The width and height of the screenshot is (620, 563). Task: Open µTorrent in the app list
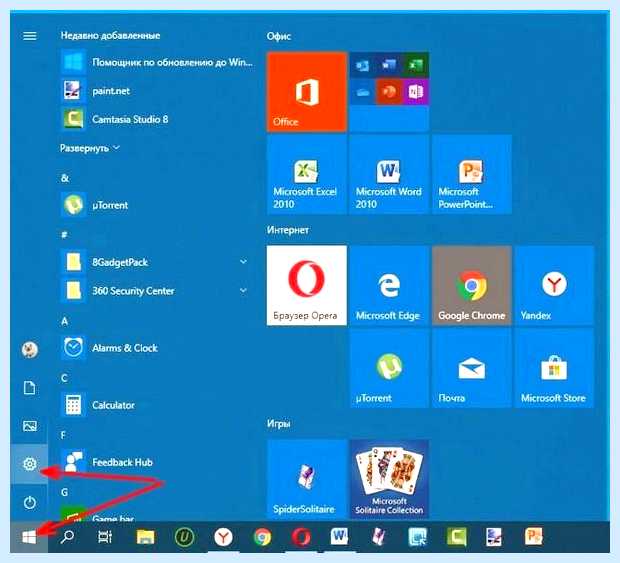157,205
